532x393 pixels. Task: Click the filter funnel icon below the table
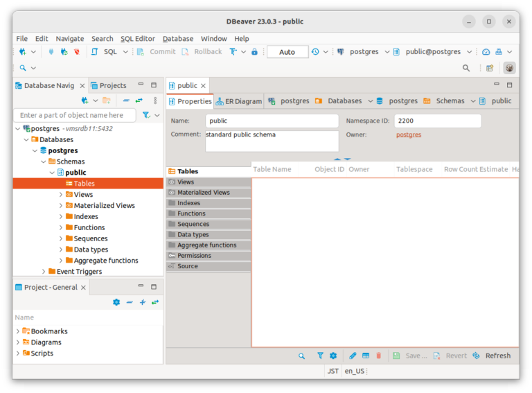pos(320,356)
